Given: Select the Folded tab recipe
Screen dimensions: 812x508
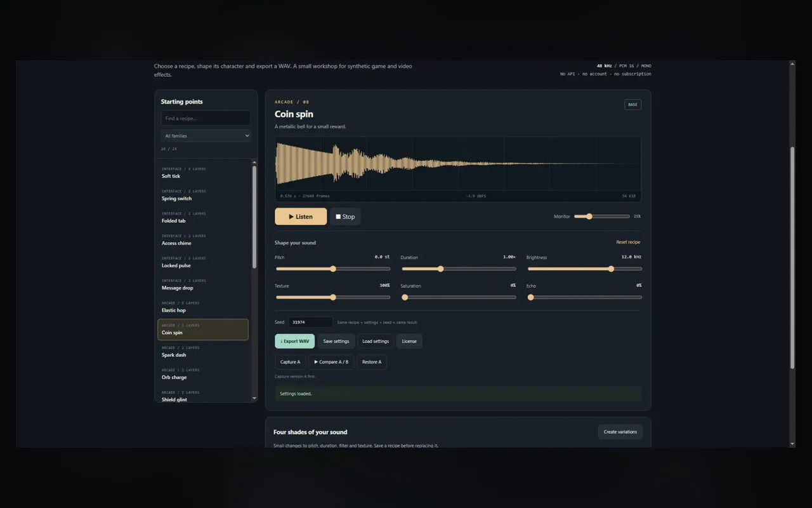Looking at the screenshot, I should [203, 217].
